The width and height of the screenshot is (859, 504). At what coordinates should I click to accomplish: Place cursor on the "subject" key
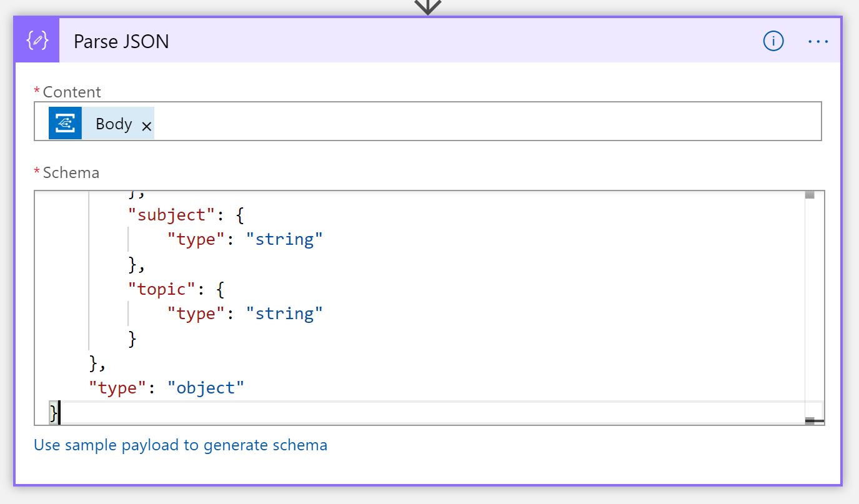point(167,215)
